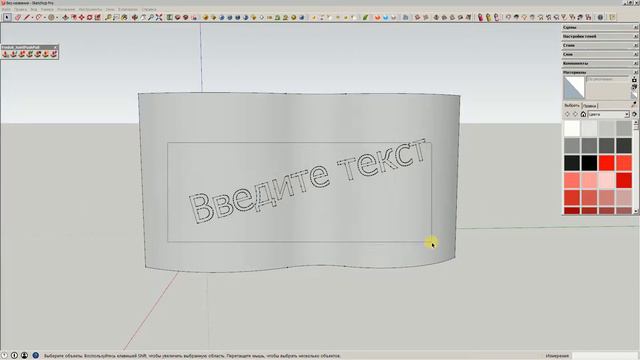Image resolution: width=640 pixels, height=360 pixels.
Task: Click the material name input field
Action: point(607,79)
